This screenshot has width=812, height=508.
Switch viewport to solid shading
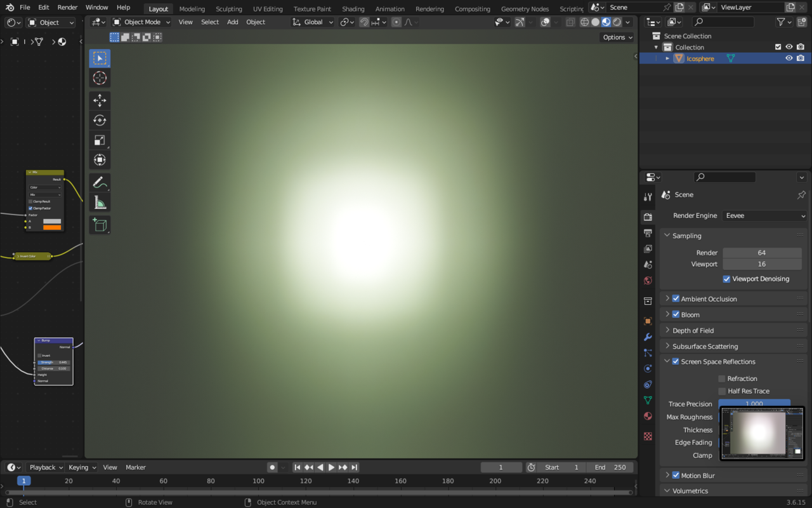[596, 22]
